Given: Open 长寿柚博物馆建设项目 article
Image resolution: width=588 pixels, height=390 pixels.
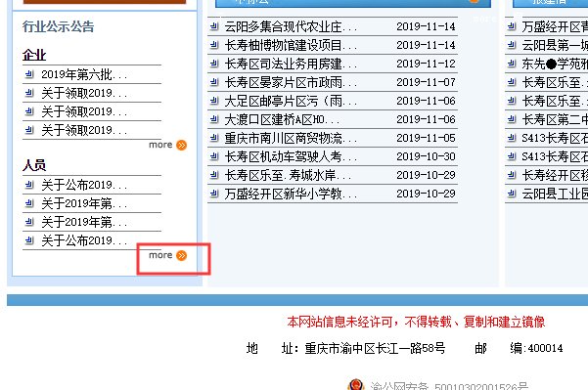Looking at the screenshot, I should [x=291, y=45].
